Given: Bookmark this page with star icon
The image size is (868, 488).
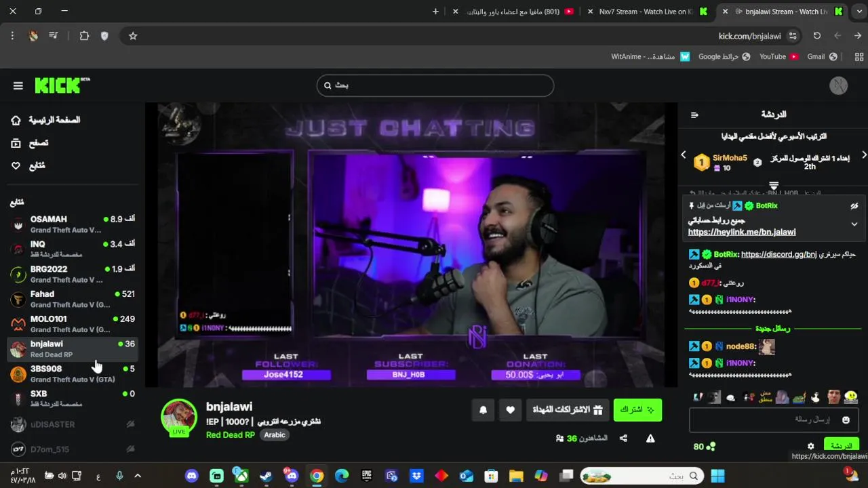Looking at the screenshot, I should (x=133, y=36).
